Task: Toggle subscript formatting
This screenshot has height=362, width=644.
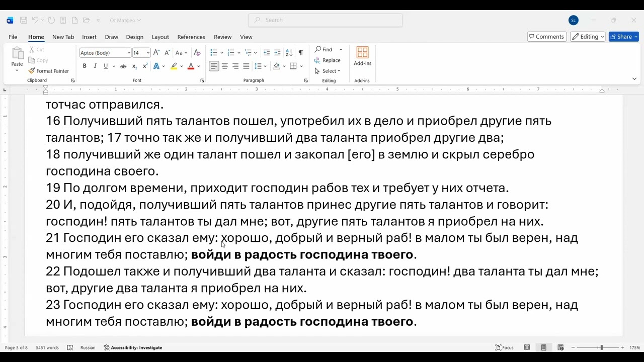Action: pos(134,66)
